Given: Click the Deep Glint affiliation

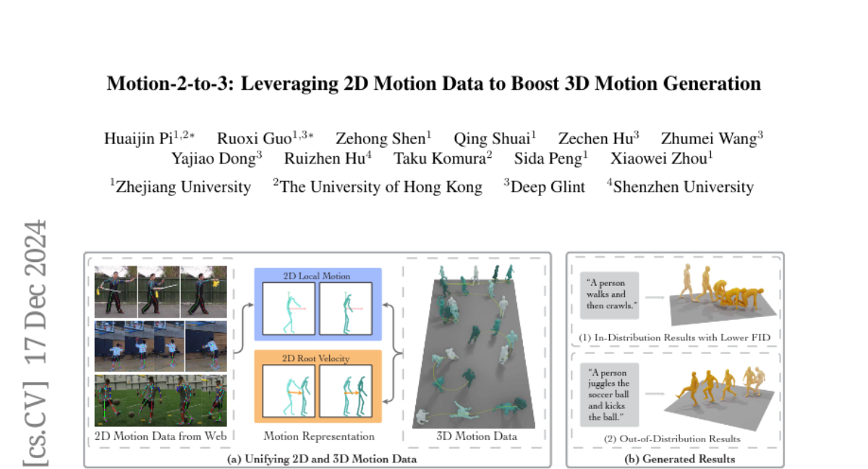Looking at the screenshot, I should [x=544, y=187].
